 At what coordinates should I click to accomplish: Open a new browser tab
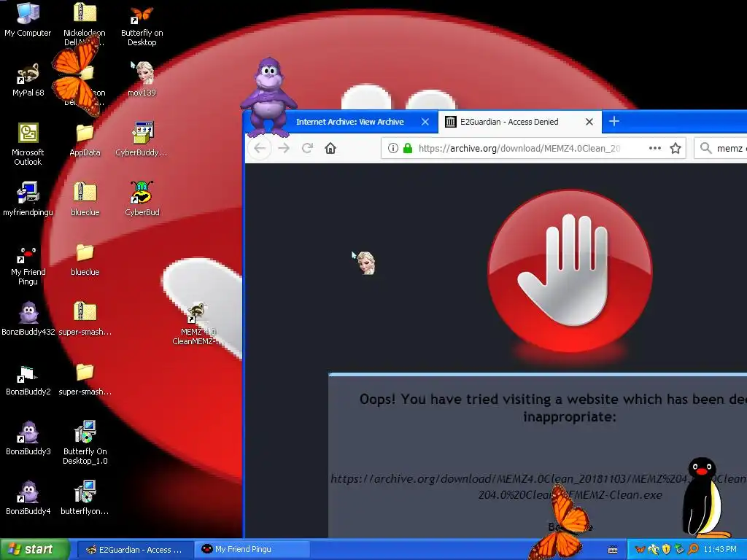click(614, 122)
